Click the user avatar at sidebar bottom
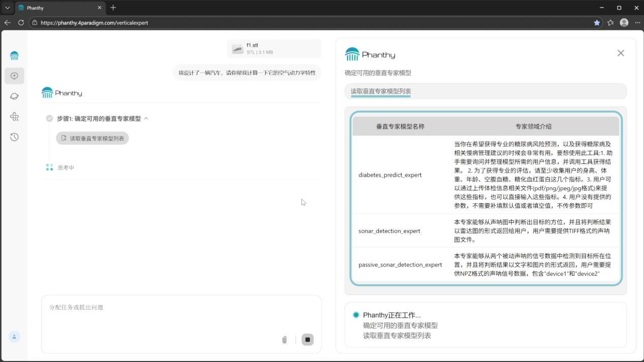 click(14, 337)
